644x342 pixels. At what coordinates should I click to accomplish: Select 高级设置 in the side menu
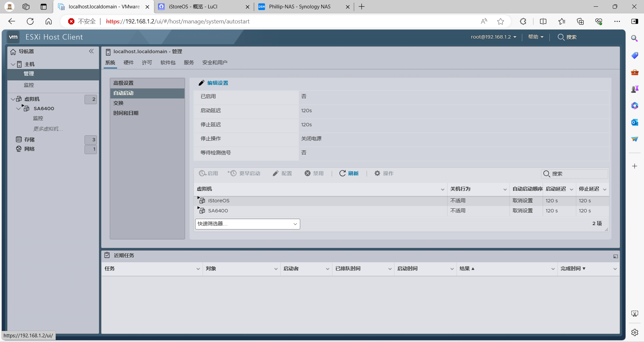pyautogui.click(x=123, y=83)
